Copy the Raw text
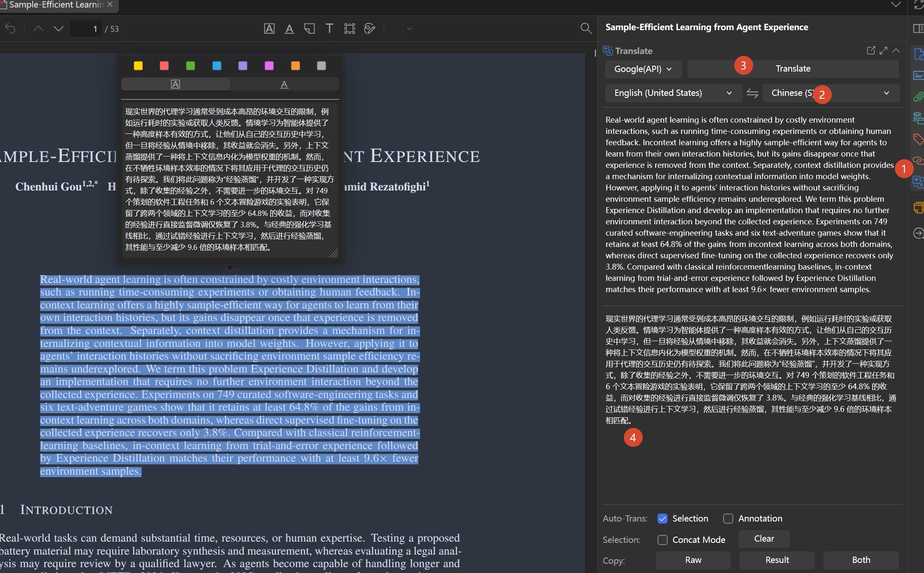 pos(694,560)
